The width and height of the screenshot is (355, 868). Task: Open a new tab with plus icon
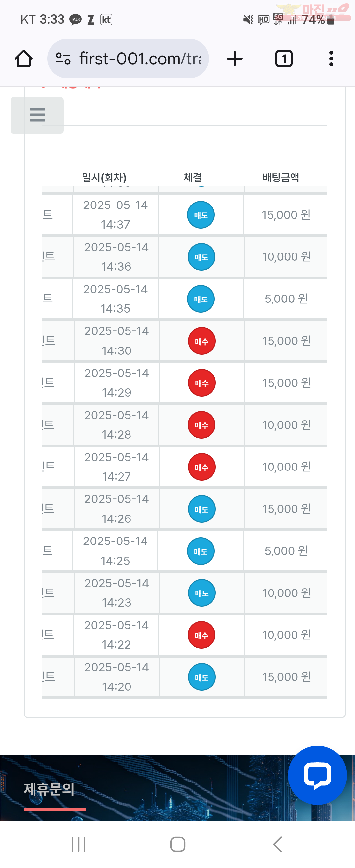[235, 59]
